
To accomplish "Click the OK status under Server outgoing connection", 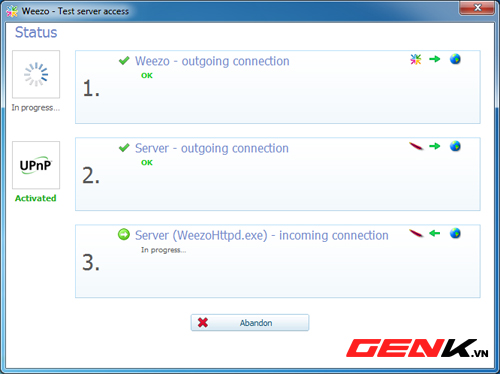I will coord(147,163).
